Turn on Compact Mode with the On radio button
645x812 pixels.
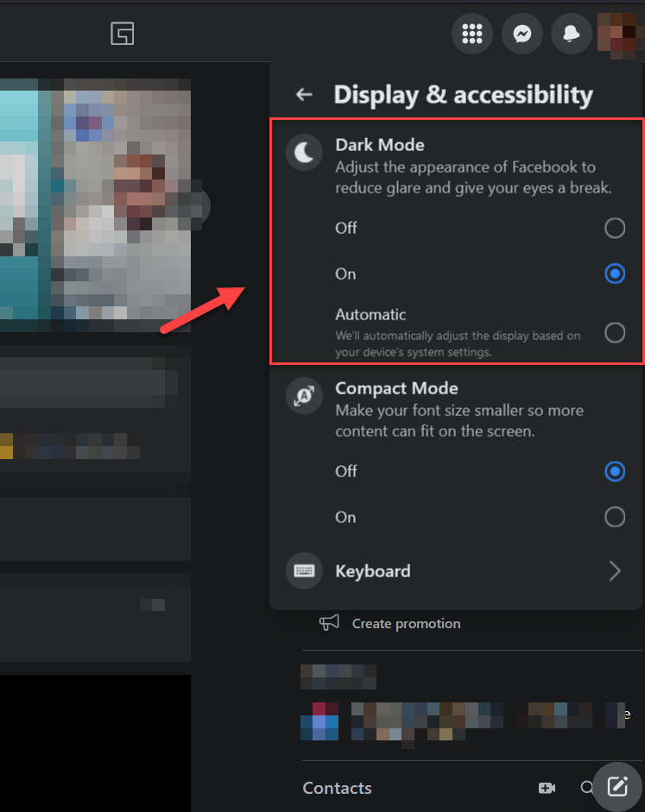coord(615,517)
